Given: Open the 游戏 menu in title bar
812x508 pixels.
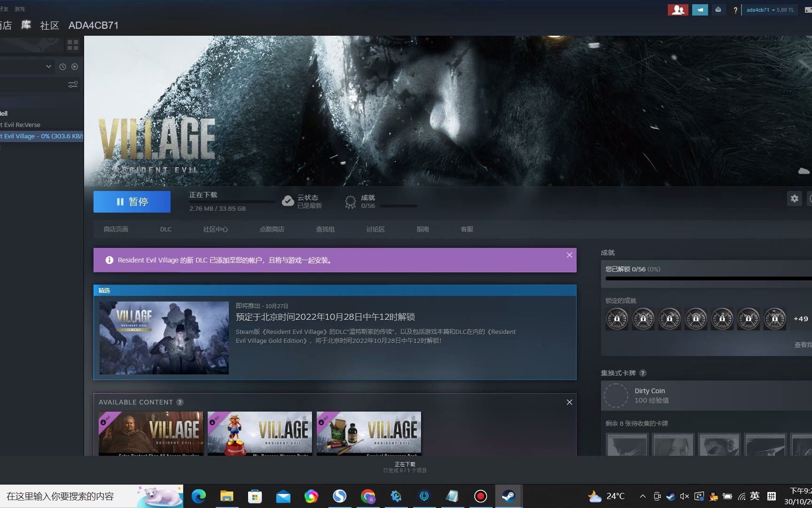Looking at the screenshot, I should coord(20,9).
